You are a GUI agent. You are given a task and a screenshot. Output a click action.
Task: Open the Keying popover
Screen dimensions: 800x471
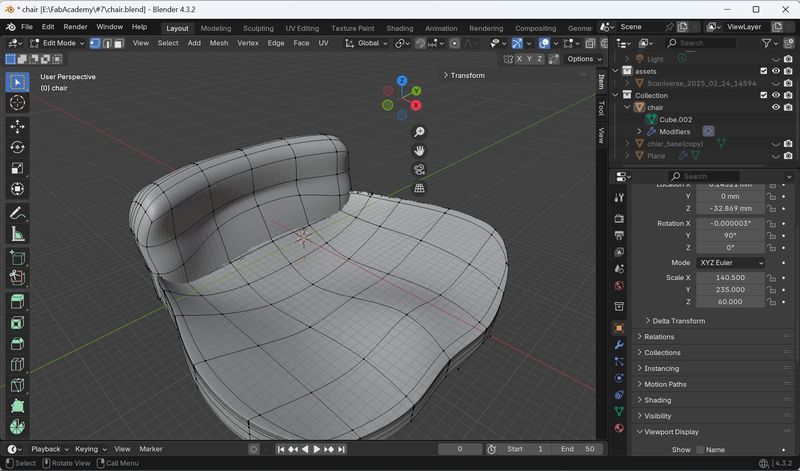[x=91, y=449]
